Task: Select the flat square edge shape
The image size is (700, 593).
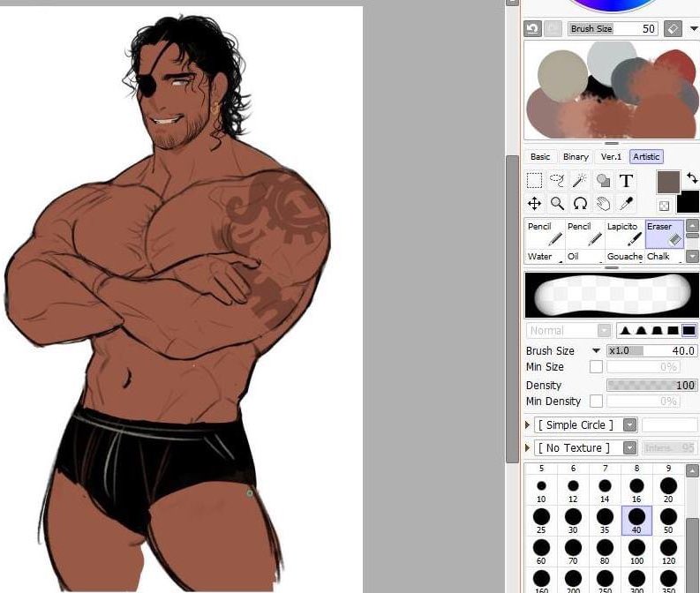Action: click(x=689, y=330)
